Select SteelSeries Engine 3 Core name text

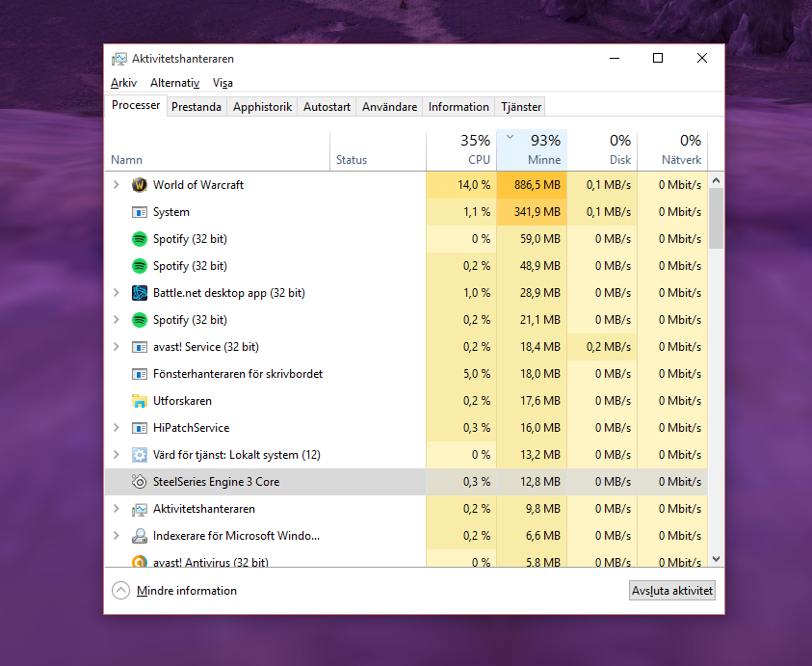tap(216, 482)
